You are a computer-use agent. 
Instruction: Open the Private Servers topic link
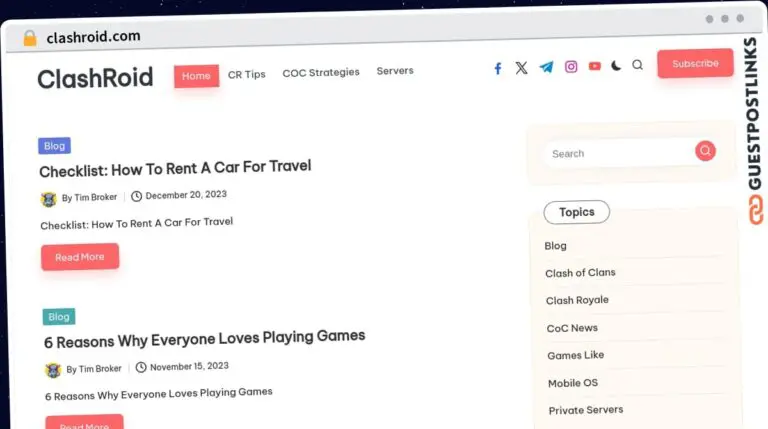click(x=585, y=410)
